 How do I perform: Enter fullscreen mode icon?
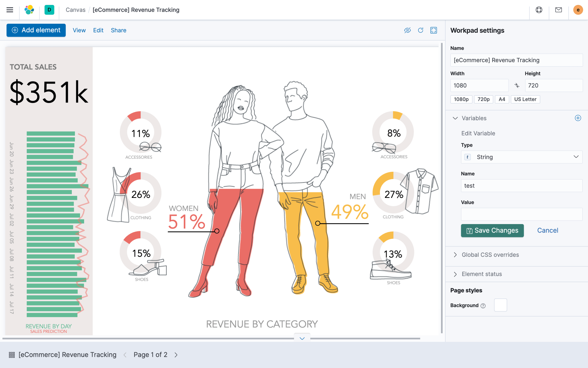434,30
